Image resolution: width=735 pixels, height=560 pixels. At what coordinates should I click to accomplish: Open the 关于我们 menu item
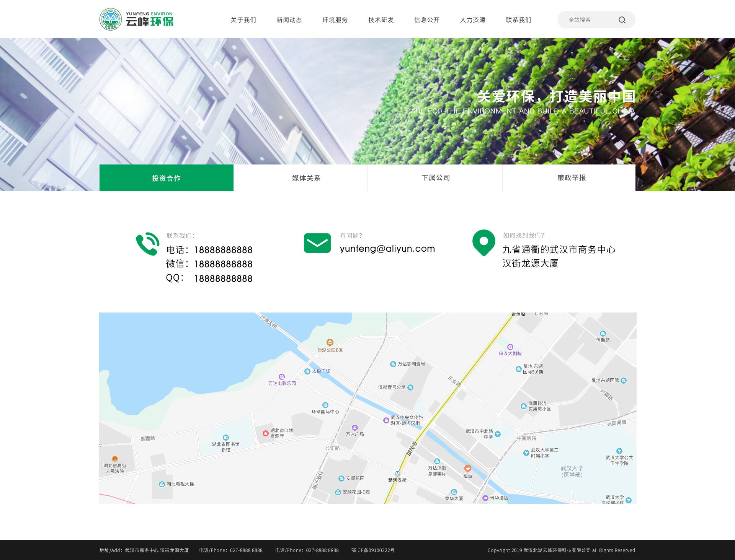pos(243,20)
